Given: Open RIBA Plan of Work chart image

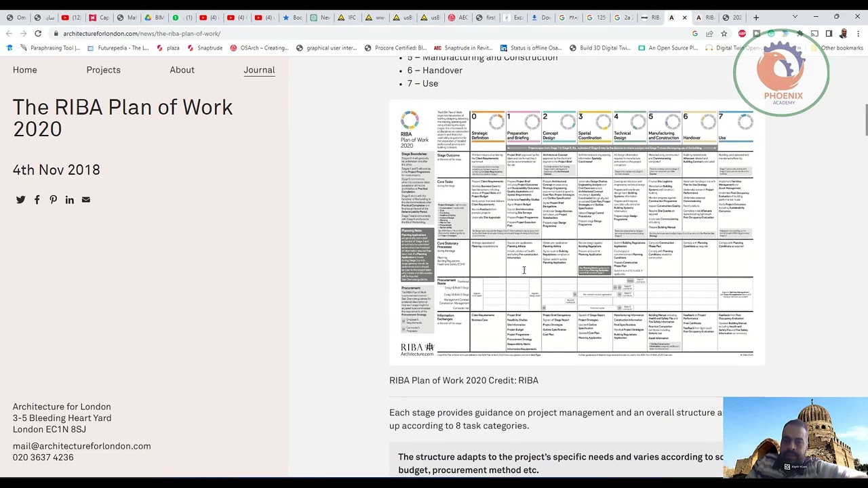Looking at the screenshot, I should (576, 232).
